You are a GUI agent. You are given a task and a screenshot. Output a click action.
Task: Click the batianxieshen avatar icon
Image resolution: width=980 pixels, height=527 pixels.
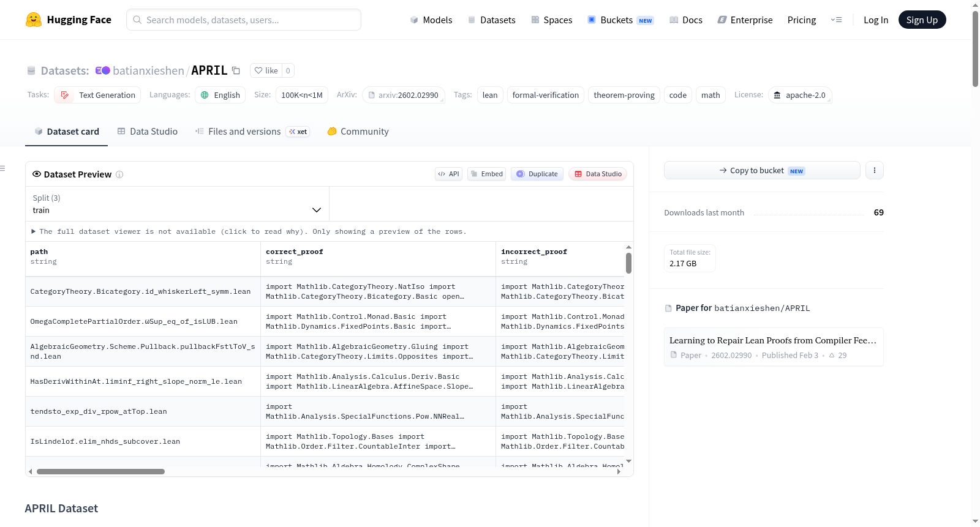(102, 70)
